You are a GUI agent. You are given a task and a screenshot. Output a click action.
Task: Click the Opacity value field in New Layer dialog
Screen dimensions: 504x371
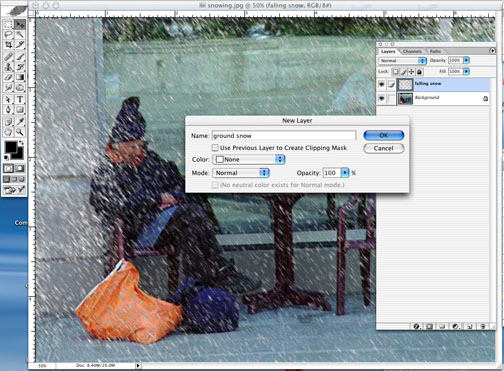coord(332,173)
